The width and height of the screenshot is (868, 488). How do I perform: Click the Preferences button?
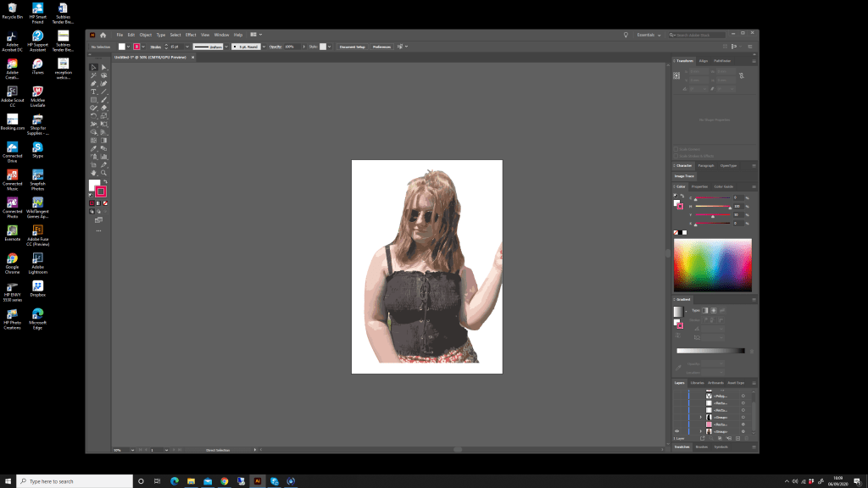click(381, 47)
